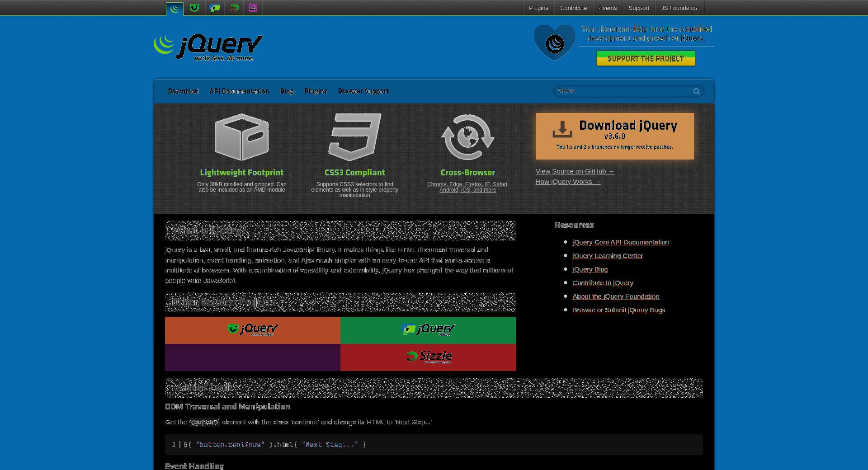The image size is (868, 470).
Task: Go to Plugins in the navigation bar
Action: coord(316,91)
